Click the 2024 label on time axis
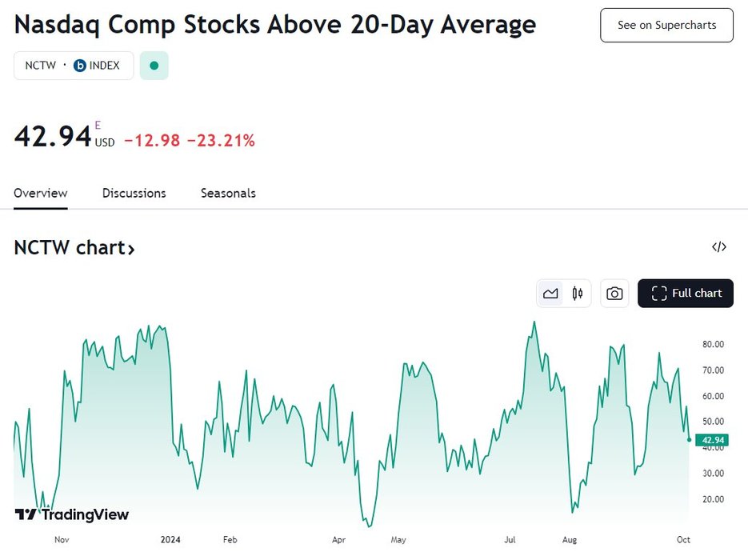 point(170,540)
